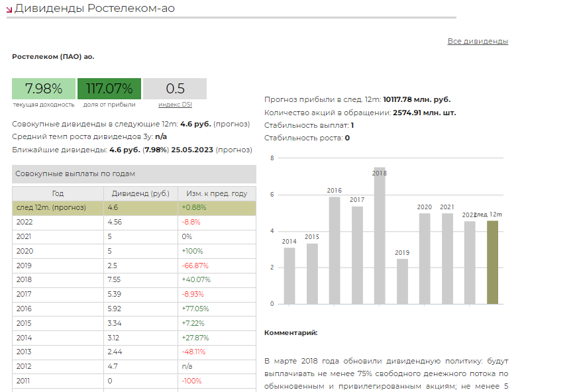The height and width of the screenshot is (392, 577).
Task: Click the 2019 bar in the chart
Action: coord(402,281)
